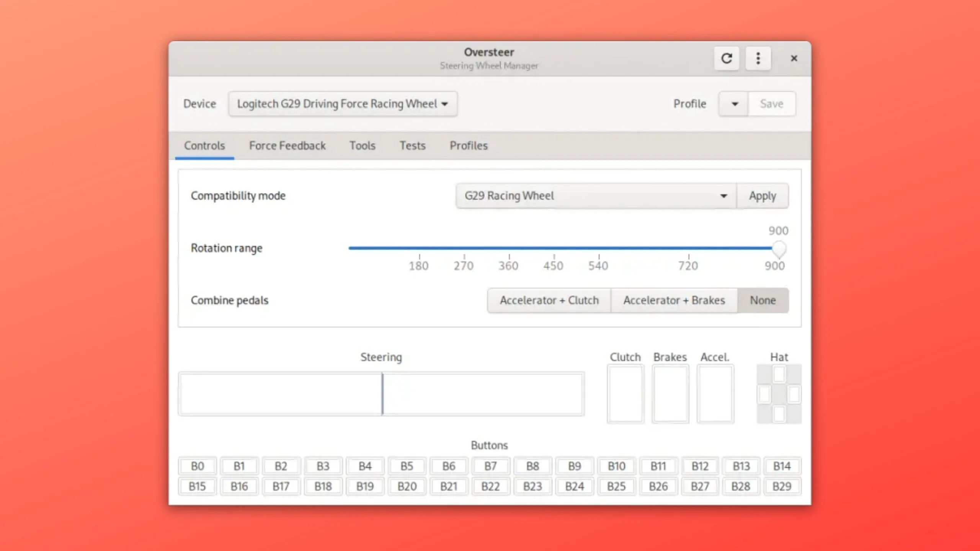The height and width of the screenshot is (551, 980).
Task: Enable None combine pedals option
Action: (x=763, y=300)
